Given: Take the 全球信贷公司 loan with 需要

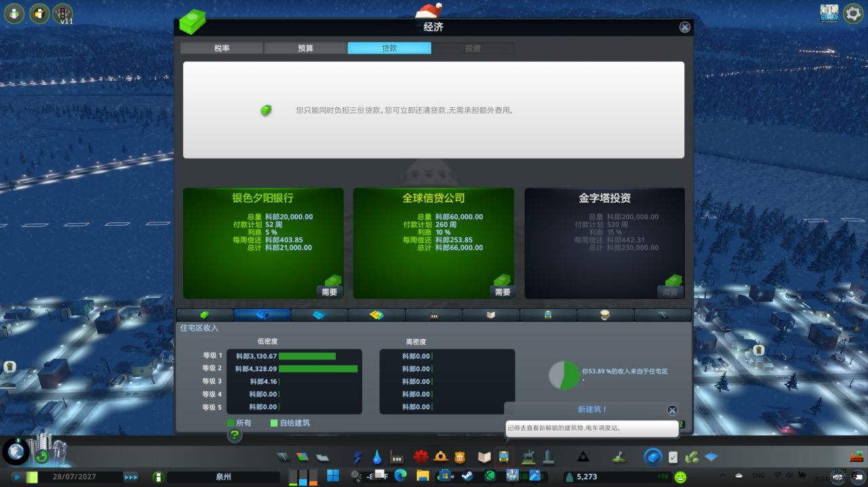Looking at the screenshot, I should point(502,292).
